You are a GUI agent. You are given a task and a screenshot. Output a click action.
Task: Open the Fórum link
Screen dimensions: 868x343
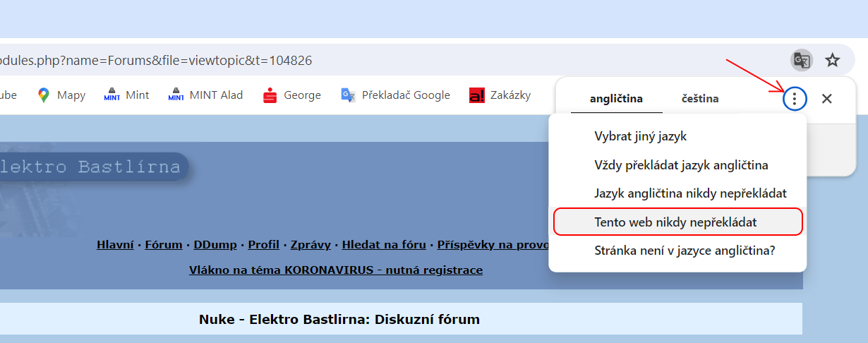tap(163, 245)
